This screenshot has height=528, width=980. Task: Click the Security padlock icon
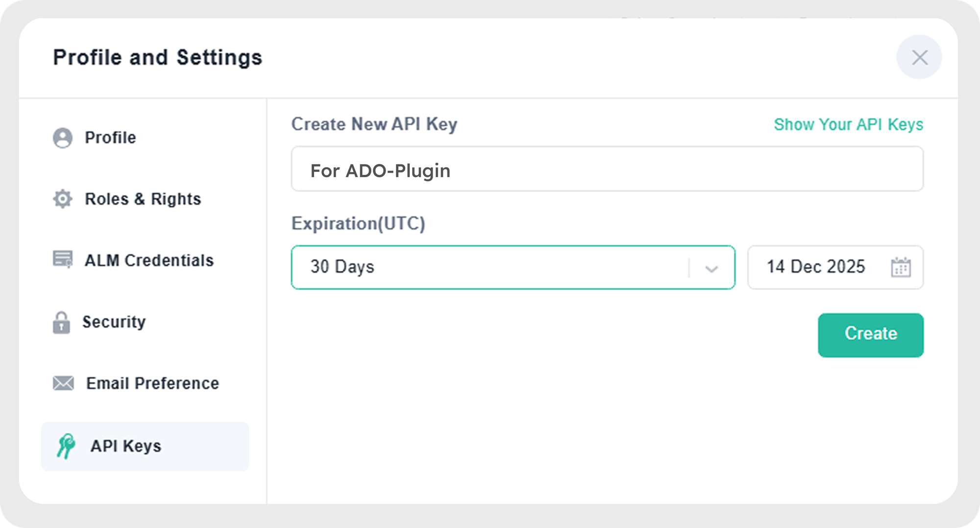pos(61,322)
